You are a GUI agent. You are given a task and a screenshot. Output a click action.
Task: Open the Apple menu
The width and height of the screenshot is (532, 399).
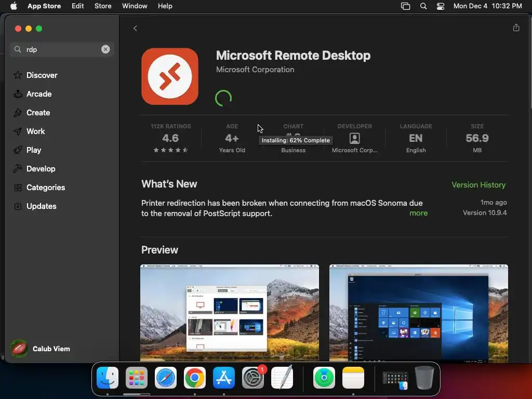pos(14,6)
